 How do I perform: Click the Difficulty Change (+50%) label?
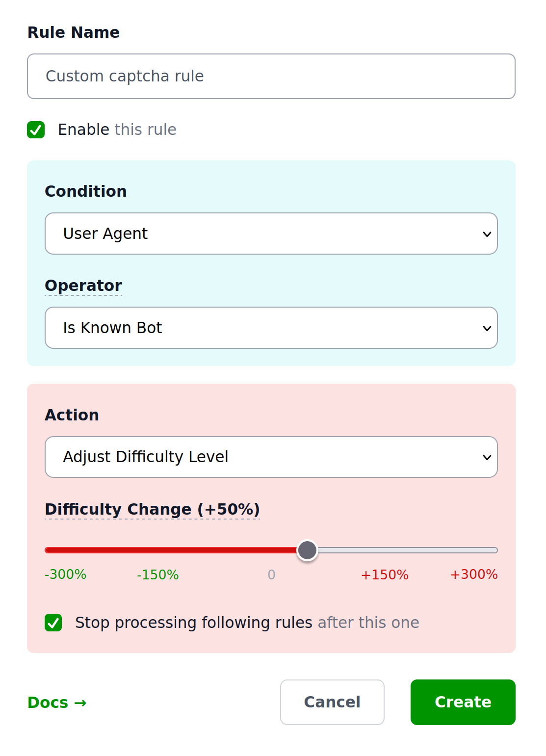pyautogui.click(x=152, y=509)
